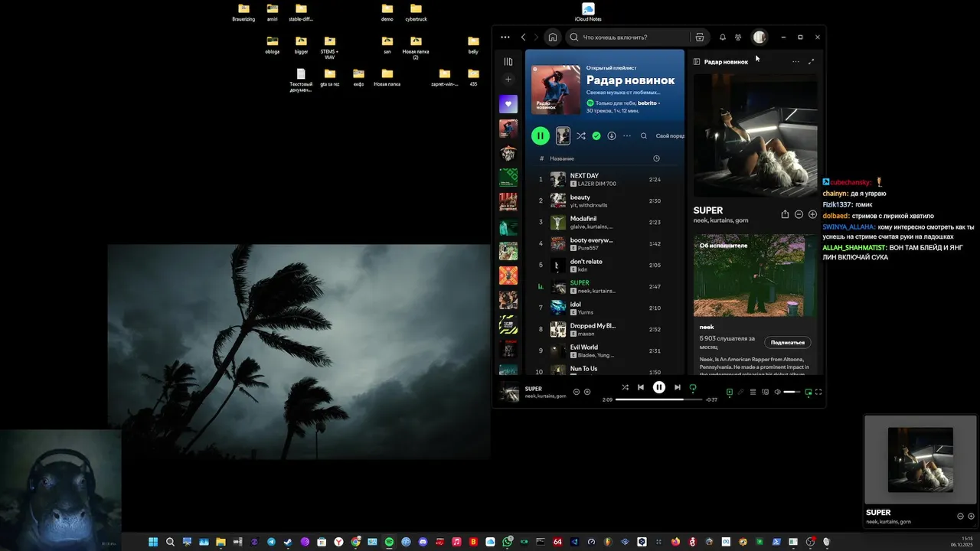This screenshot has width=980, height=551.
Task: Toggle shuffle in playlist header
Action: 581,135
